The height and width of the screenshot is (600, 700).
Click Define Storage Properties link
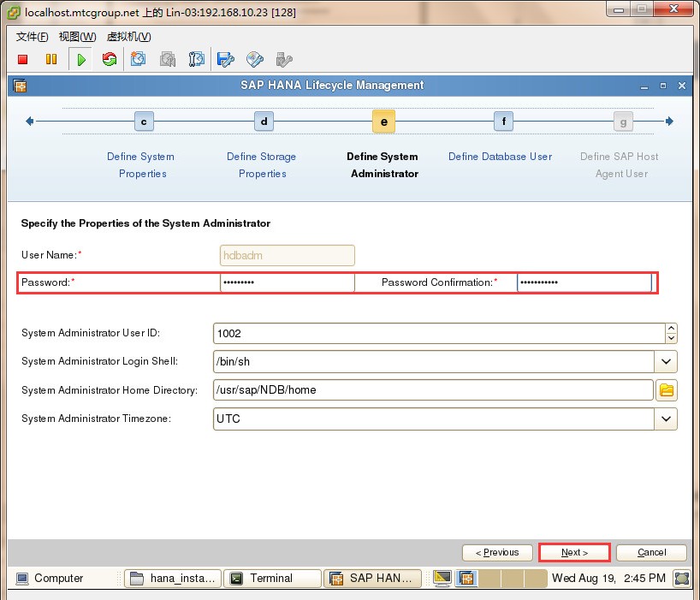point(262,165)
